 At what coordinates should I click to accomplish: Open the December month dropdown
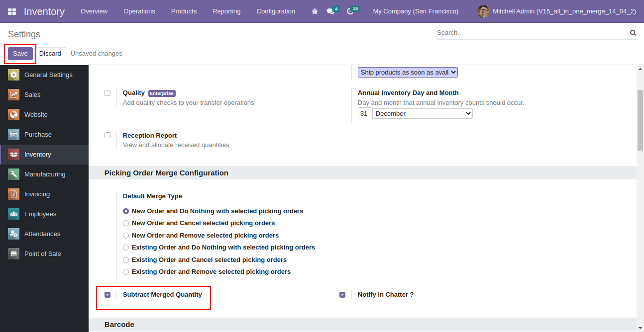click(423, 114)
